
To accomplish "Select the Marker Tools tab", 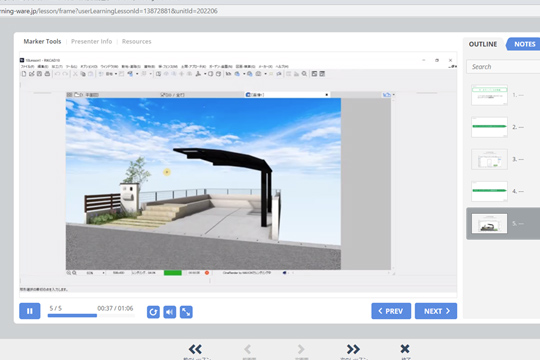I will tap(42, 41).
